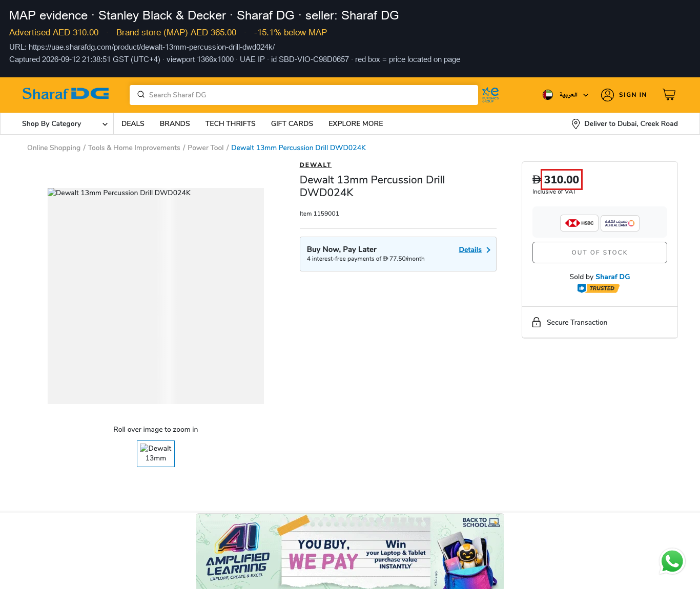Screen dimensions: 700x589
Task: Click the main product image
Action: click(x=156, y=296)
